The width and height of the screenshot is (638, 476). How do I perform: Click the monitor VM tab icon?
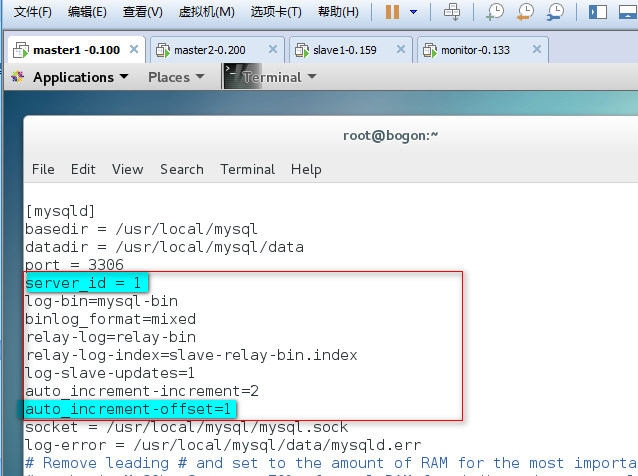tap(430, 50)
